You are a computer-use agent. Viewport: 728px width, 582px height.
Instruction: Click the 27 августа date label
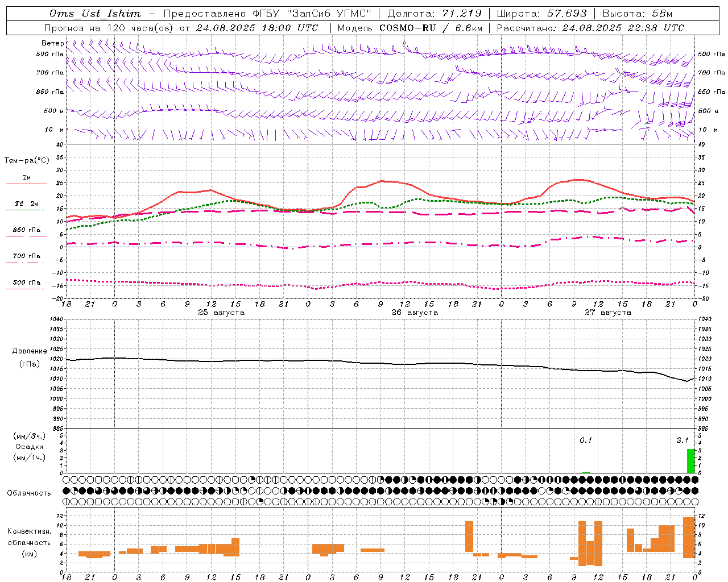pos(608,313)
